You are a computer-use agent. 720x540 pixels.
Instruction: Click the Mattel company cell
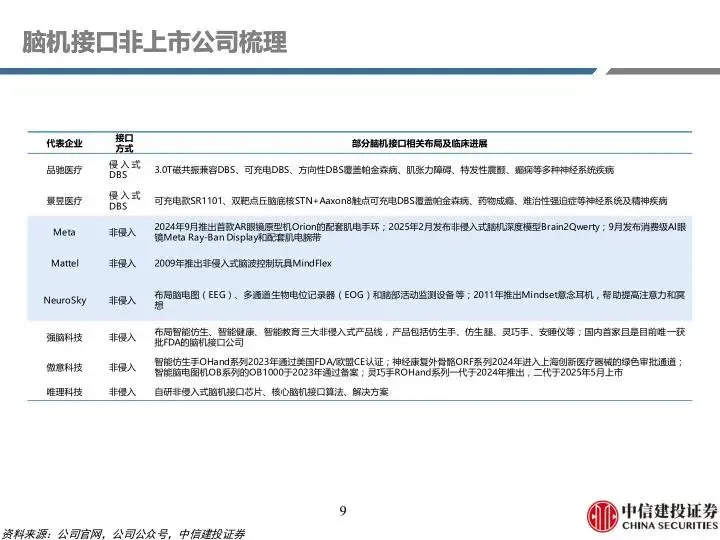(65, 263)
